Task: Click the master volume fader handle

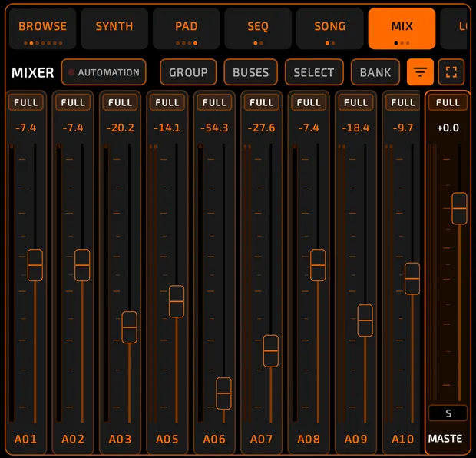Action: 459,208
